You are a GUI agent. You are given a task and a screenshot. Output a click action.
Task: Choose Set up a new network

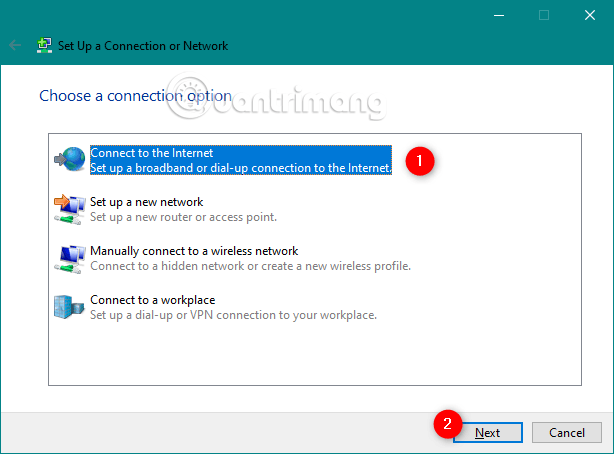[x=146, y=202]
